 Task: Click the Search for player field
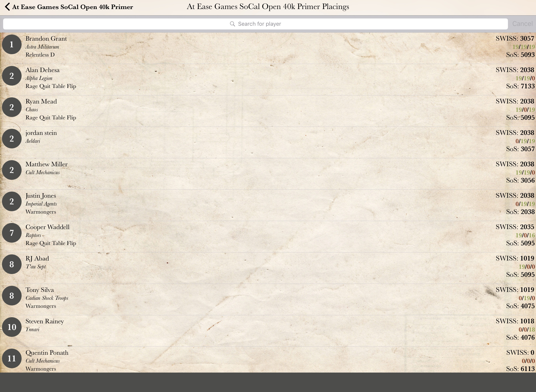pyautogui.click(x=255, y=24)
